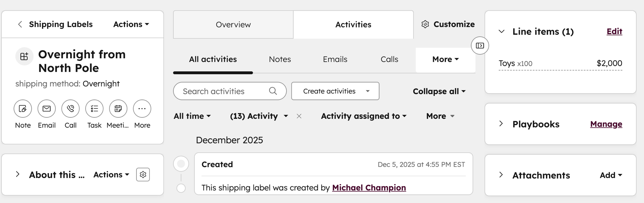Expand the Playbooks section
644x203 pixels.
pyautogui.click(x=501, y=124)
